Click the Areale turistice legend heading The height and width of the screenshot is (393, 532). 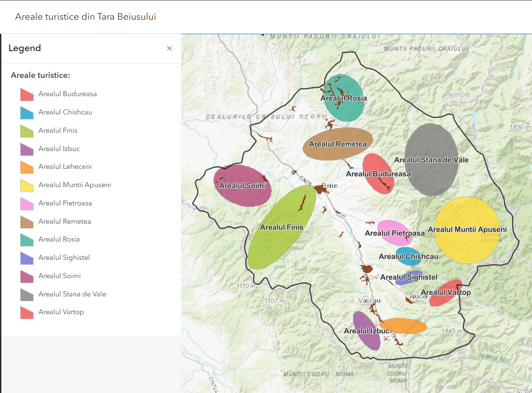40,76
